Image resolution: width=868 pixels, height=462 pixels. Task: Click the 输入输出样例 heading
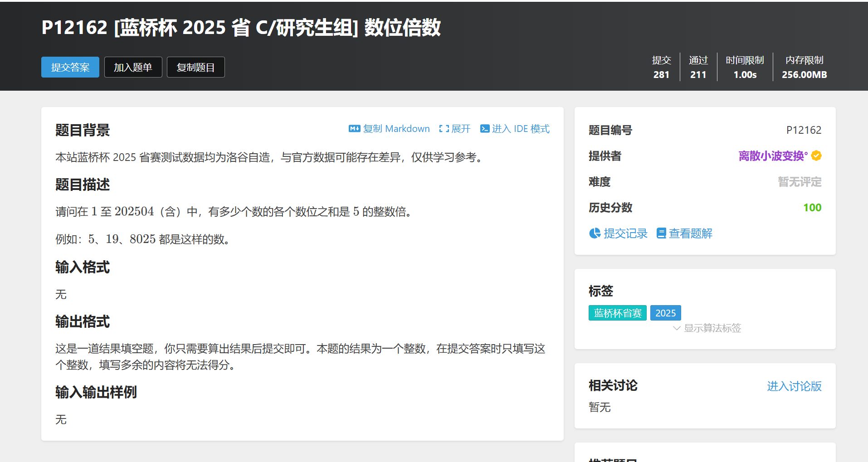click(96, 392)
